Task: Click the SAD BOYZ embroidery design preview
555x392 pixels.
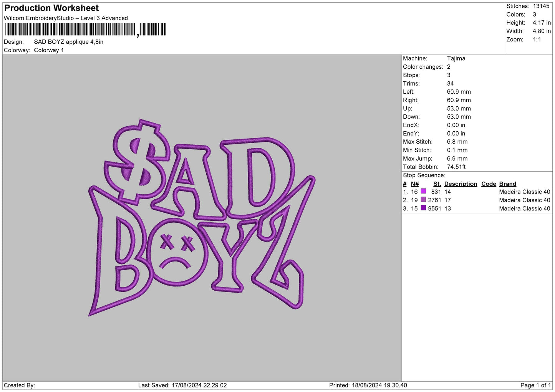Action: tap(202, 218)
